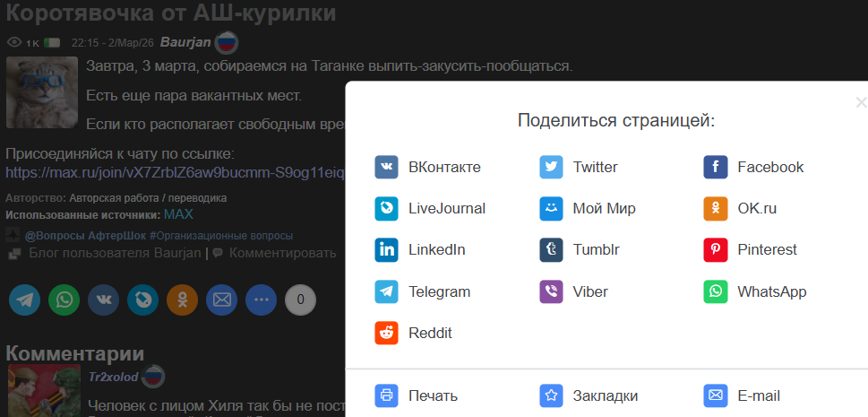This screenshot has height=417, width=868.
Task: Open author Baurjan's profile link
Action: 185,42
